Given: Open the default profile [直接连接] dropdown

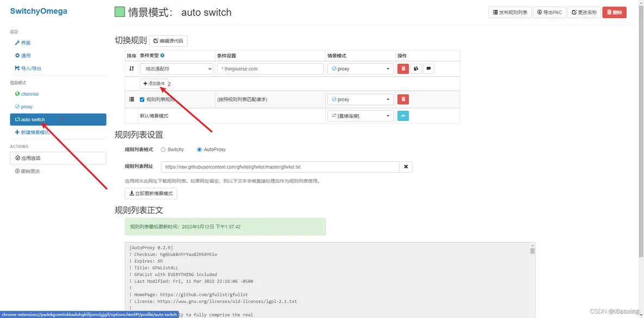Looking at the screenshot, I should 360,116.
